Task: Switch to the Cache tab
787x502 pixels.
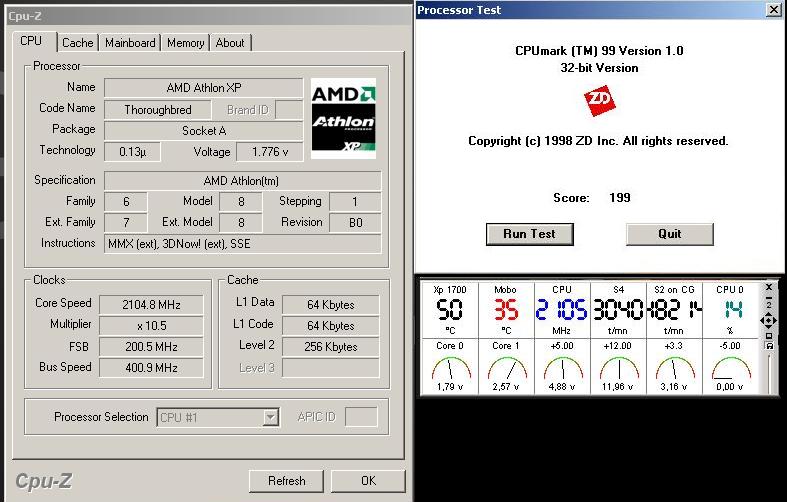Action: click(x=77, y=43)
